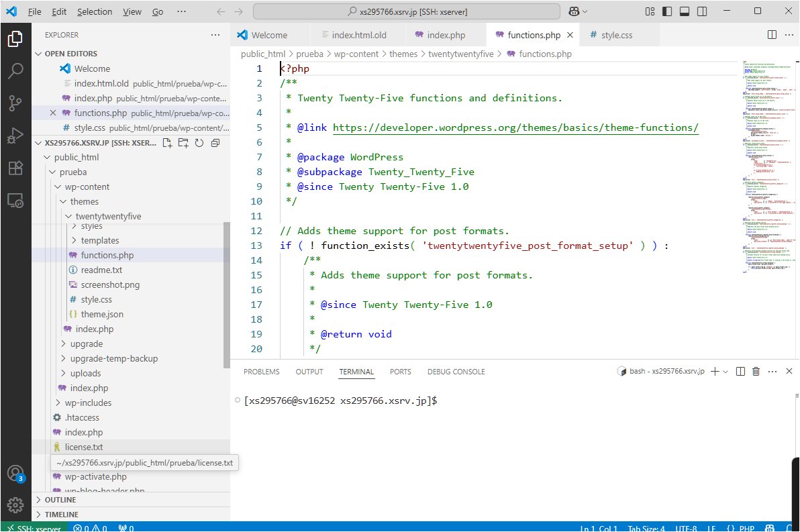This screenshot has height=532, width=800.
Task: Click the Accounts icon in activity bar
Action: [15, 473]
